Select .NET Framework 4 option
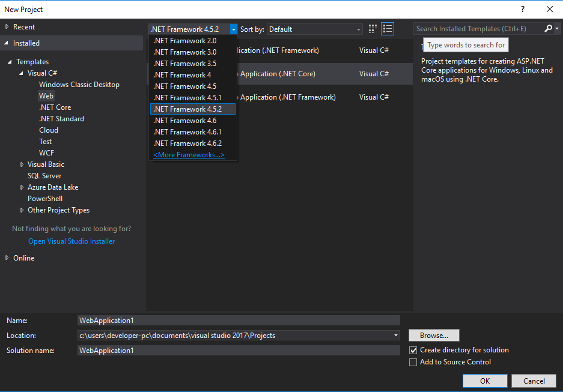This screenshot has height=392, width=563. click(193, 75)
